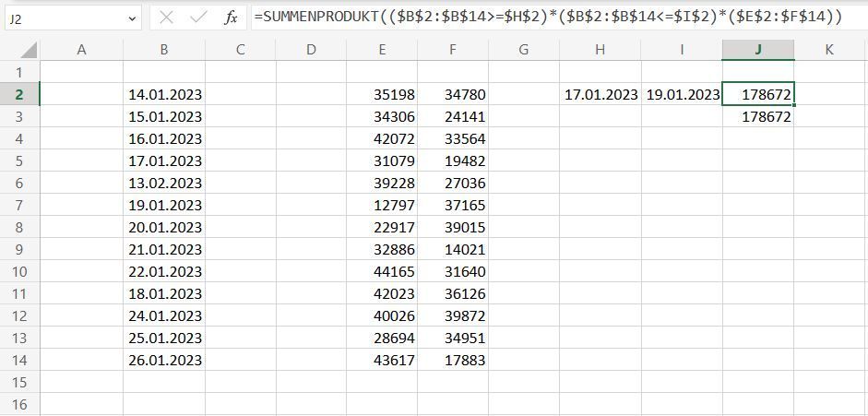Select column I header
The width and height of the screenshot is (868, 416).
(682, 50)
